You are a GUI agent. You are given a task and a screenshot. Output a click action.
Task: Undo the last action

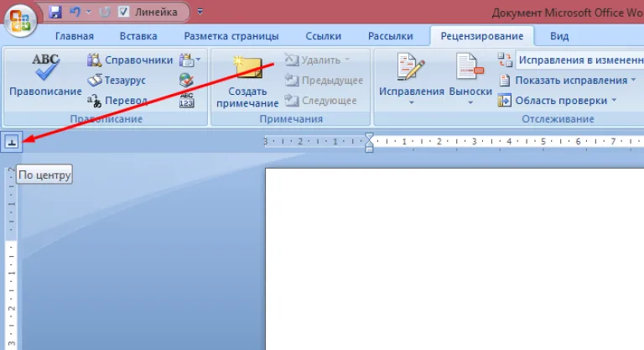click(75, 12)
